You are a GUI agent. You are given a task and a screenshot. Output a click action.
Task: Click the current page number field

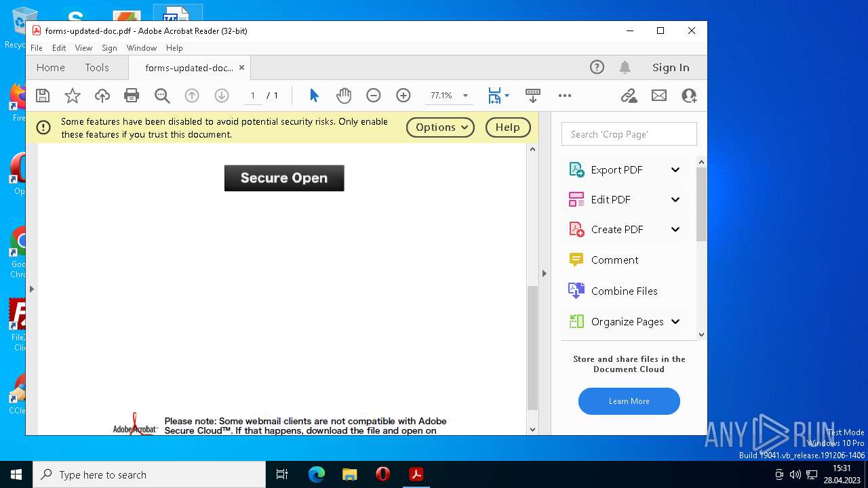[252, 96]
